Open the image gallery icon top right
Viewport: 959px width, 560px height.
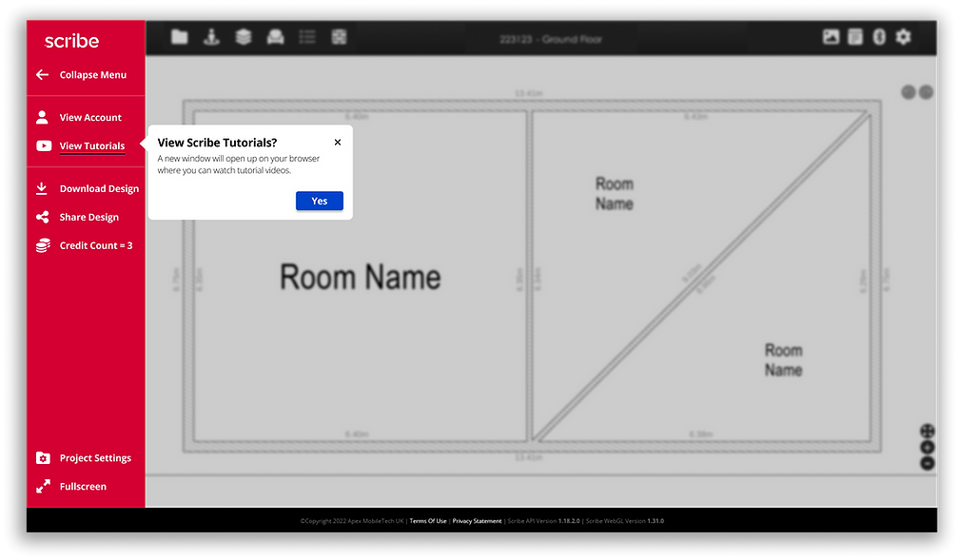(x=831, y=36)
